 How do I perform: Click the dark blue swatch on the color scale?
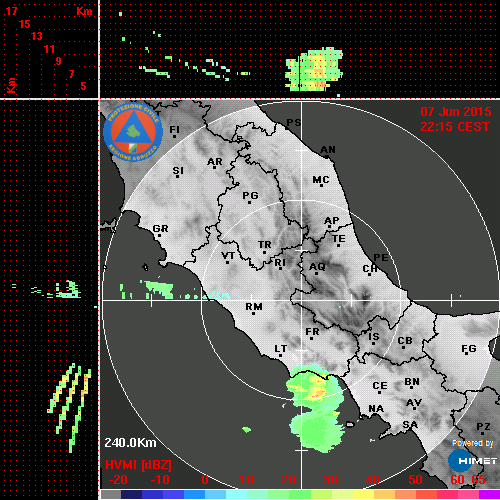131,495
